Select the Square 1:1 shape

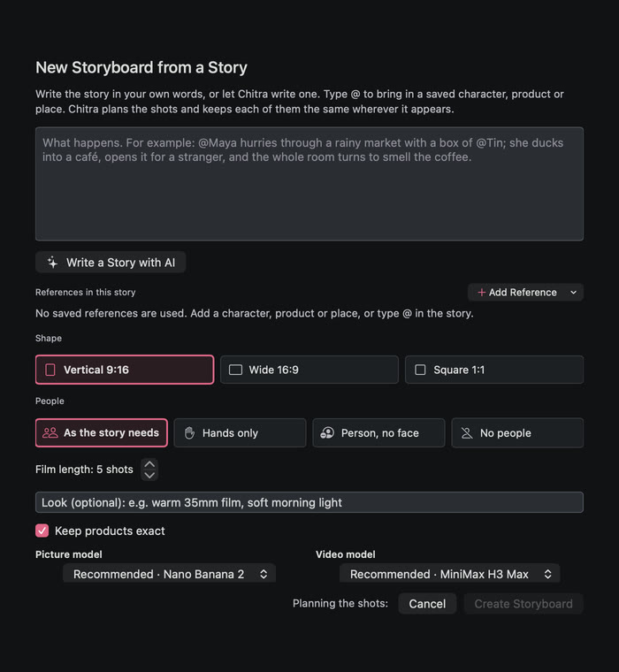coord(493,370)
